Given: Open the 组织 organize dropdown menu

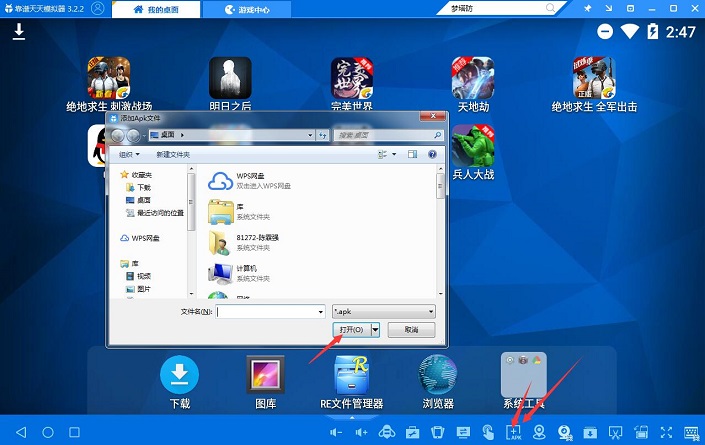Looking at the screenshot, I should click(129, 154).
